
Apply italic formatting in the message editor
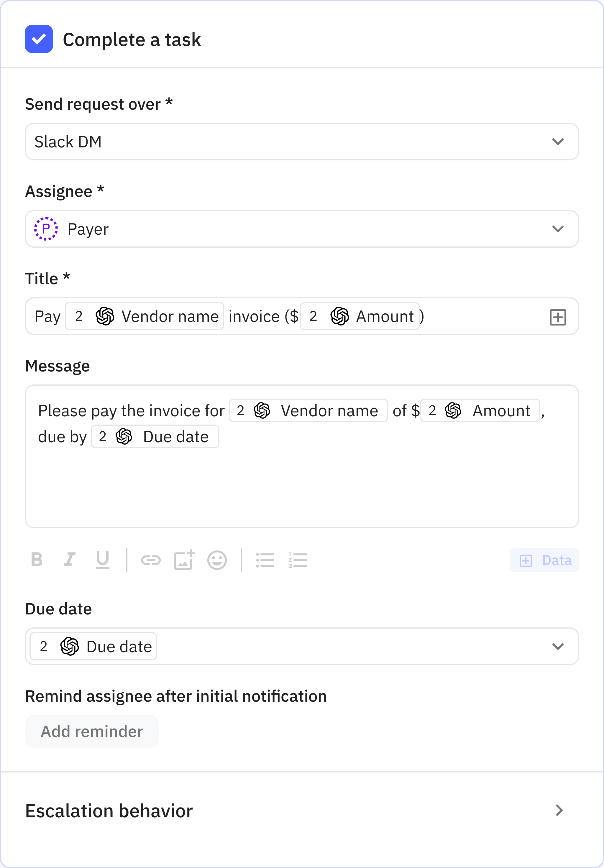pos(70,560)
